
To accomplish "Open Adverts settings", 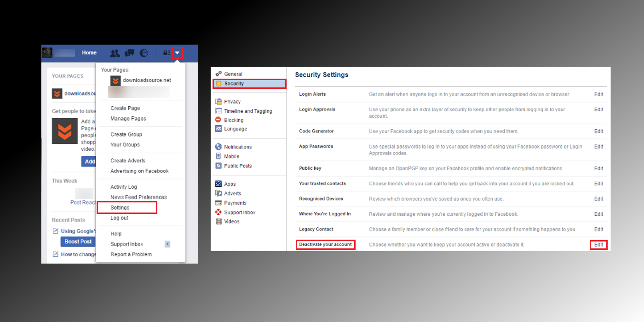I will point(233,194).
